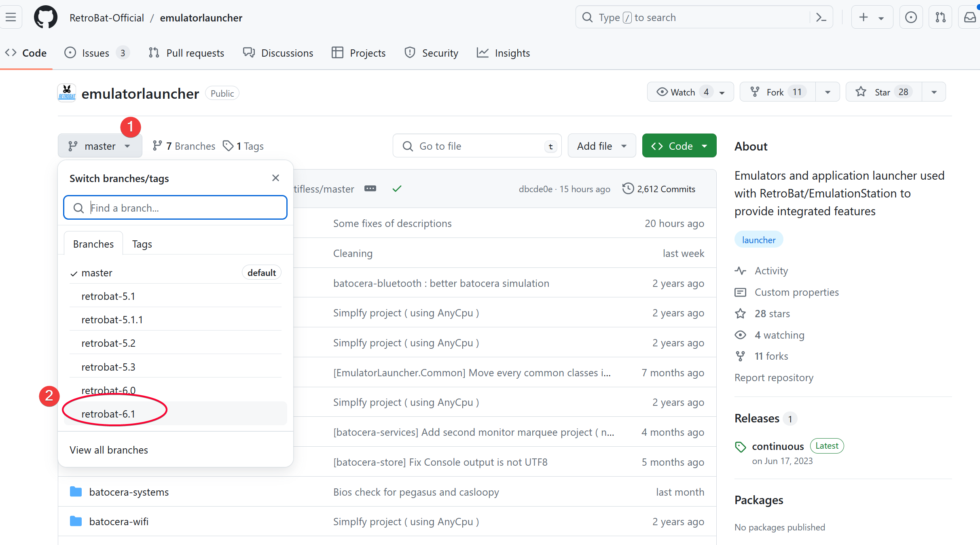The width and height of the screenshot is (980, 545).
Task: Open the green Code dropdown
Action: 679,146
